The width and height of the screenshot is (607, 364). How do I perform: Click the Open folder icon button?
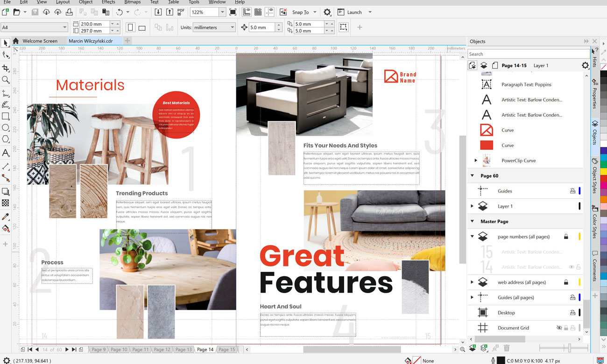point(17,12)
